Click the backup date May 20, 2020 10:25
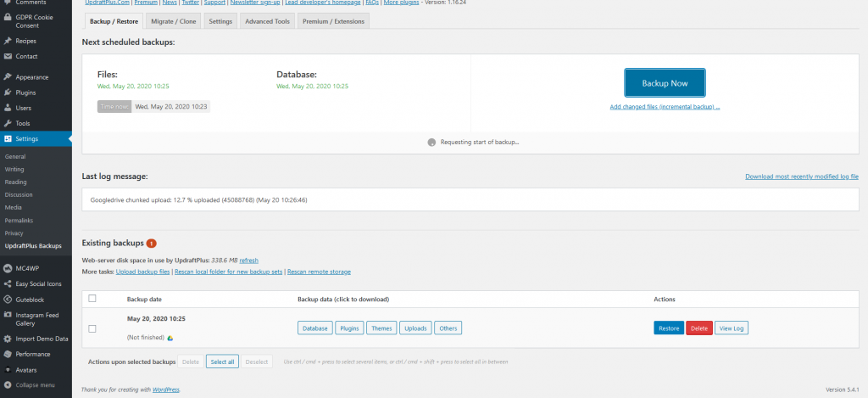Screen dimensions: 868x398 (x=156, y=319)
